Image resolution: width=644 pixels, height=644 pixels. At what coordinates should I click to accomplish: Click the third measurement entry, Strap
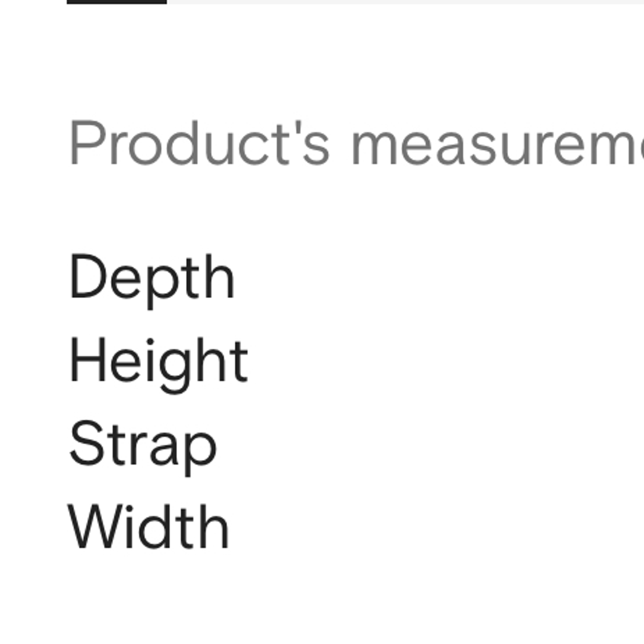point(143,448)
